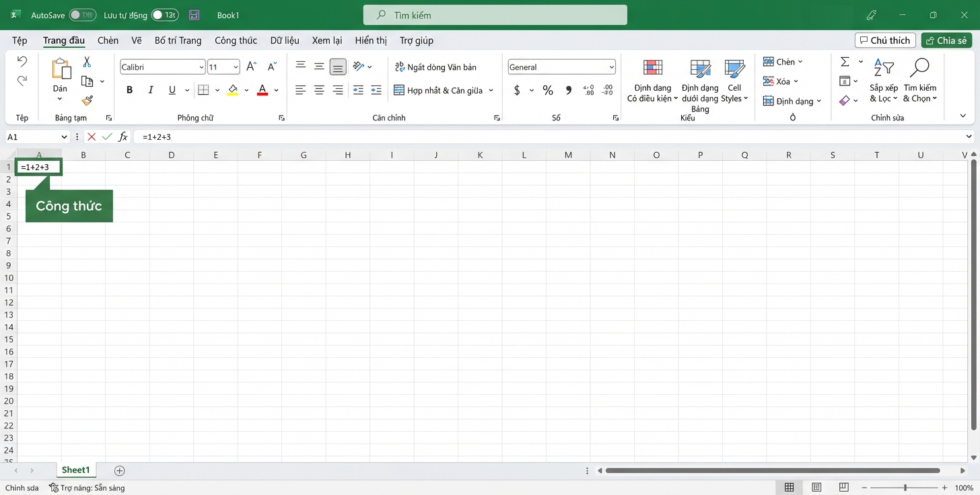
Task: Open Sắp xếp & Lọc menu
Action: [884, 81]
